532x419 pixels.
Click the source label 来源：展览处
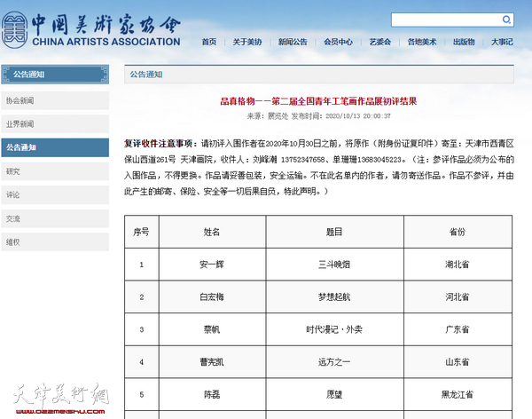(x=268, y=116)
